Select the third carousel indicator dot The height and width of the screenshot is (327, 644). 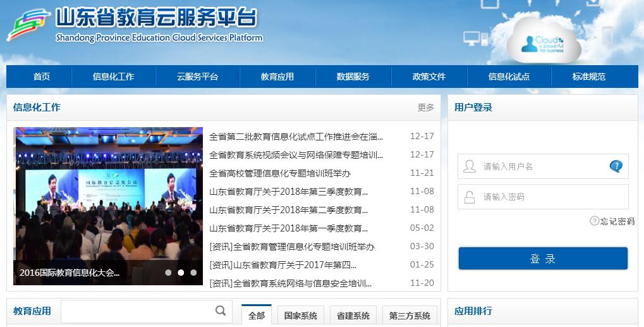(193, 273)
